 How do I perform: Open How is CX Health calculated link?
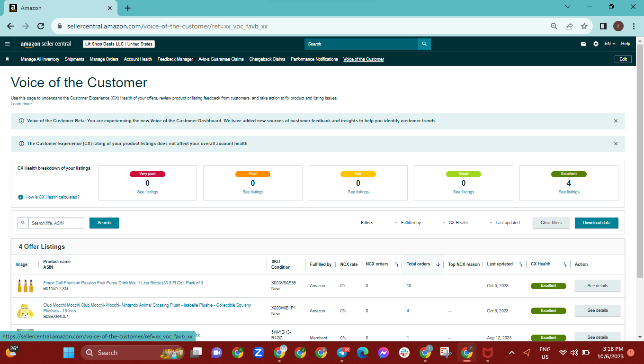point(53,197)
